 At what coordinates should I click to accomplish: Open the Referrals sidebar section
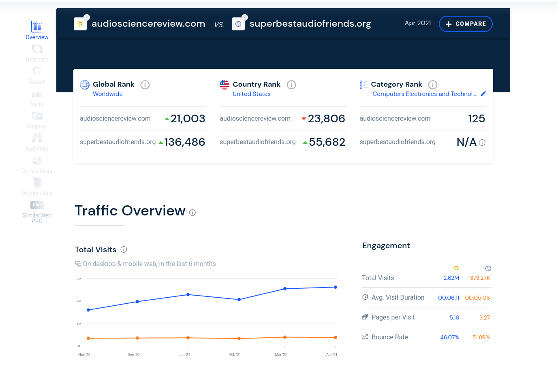coord(37,53)
